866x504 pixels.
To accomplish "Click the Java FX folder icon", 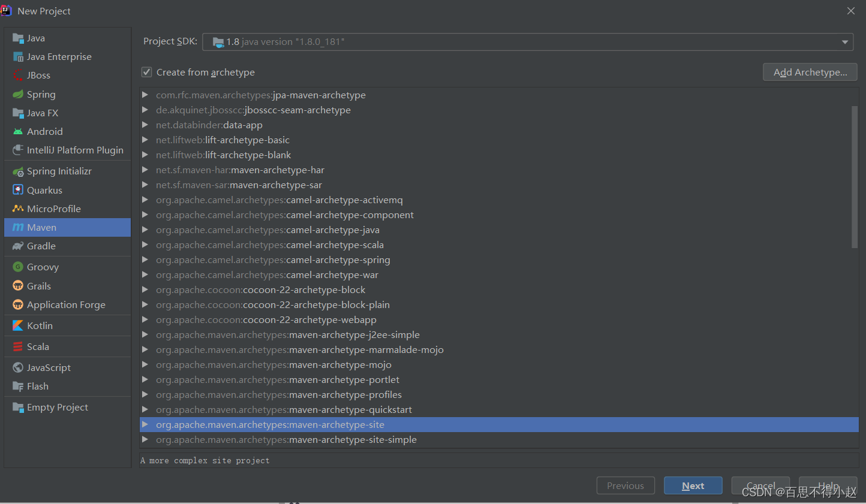I will click(x=18, y=113).
